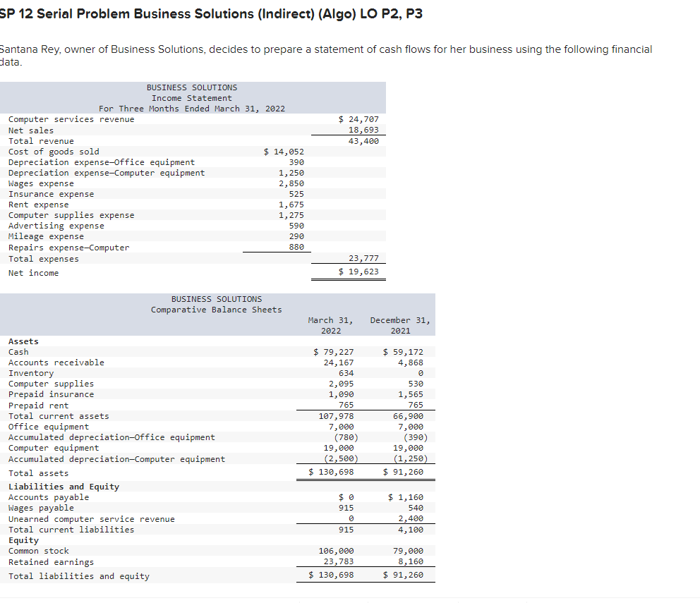The height and width of the screenshot is (603, 700).
Task: Click Total current assets December value 66,900
Action: point(408,416)
